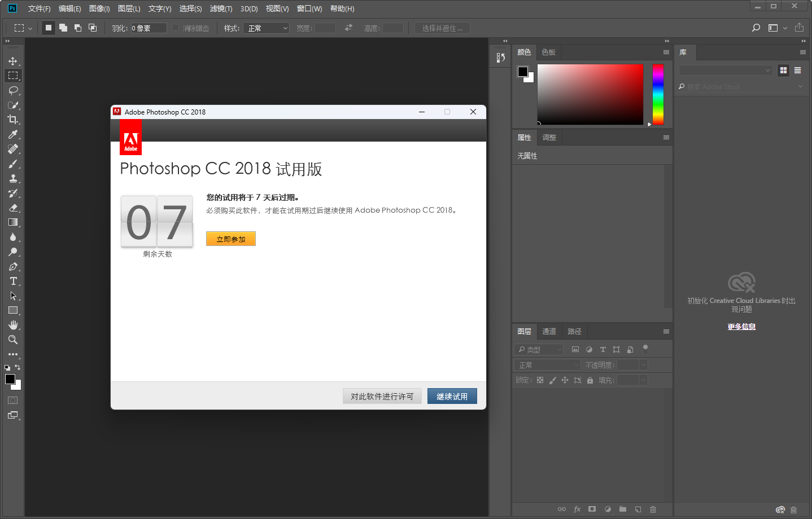Screen dimensions: 812x519
Task: Click 对此软件进行许可 button
Action: click(x=382, y=397)
